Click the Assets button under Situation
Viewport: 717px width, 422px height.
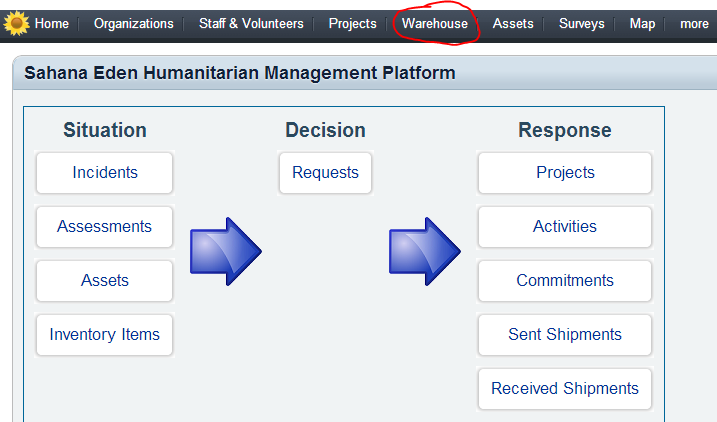point(105,281)
